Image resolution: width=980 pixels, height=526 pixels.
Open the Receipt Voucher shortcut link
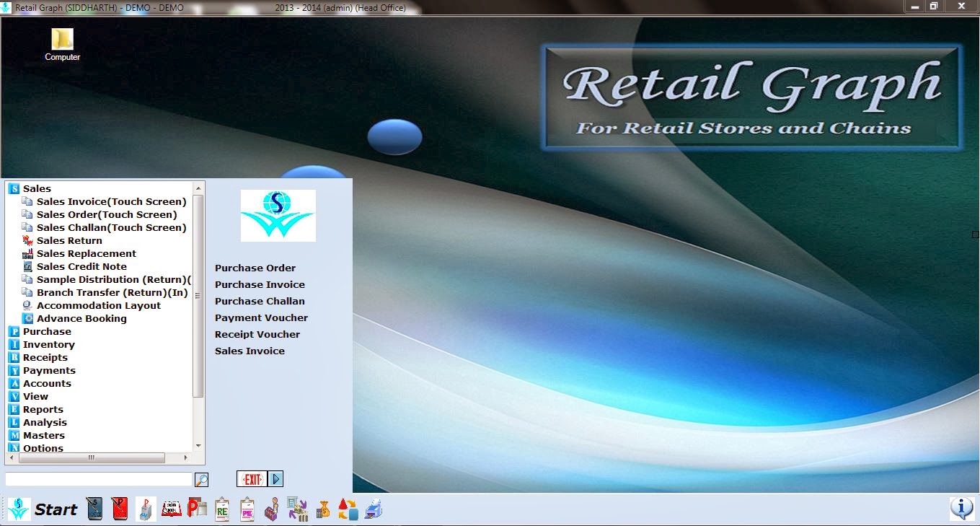[257, 334]
